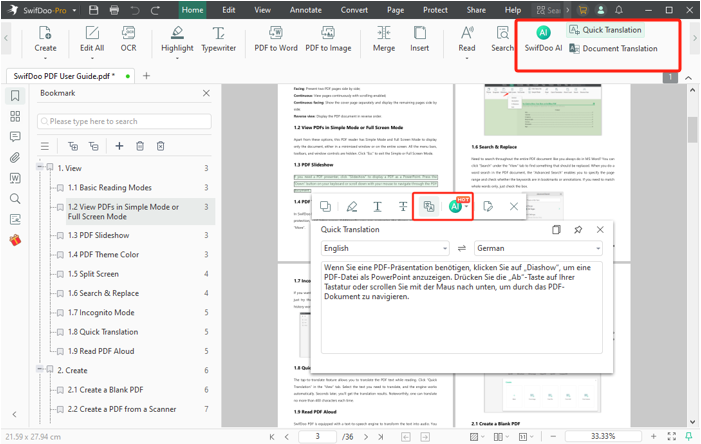Delete the selected bookmark with trash icon
The height and width of the screenshot is (444, 701).
tap(140, 146)
